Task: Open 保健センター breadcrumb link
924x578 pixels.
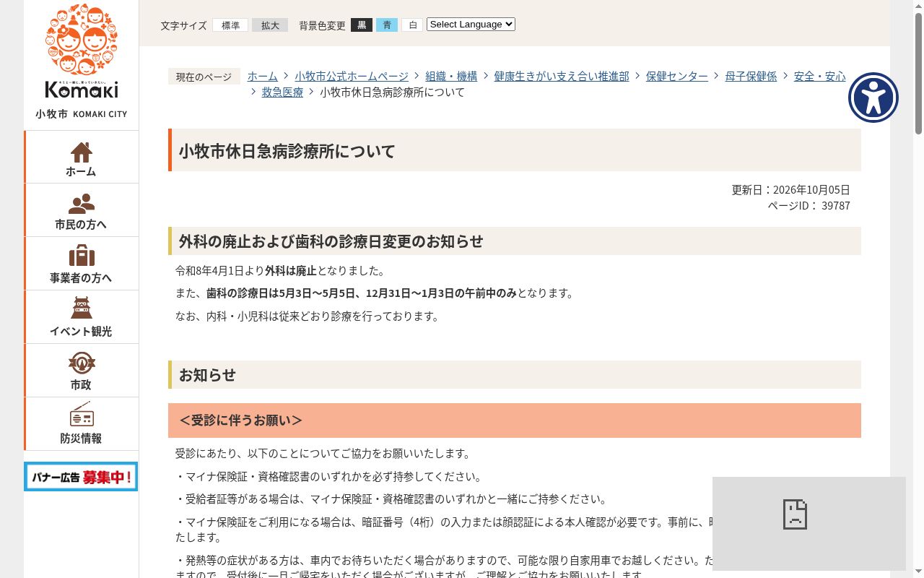Action: [677, 76]
